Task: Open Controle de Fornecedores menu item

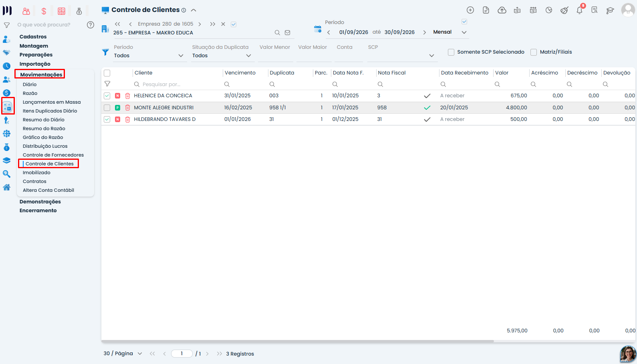Action: click(x=53, y=155)
